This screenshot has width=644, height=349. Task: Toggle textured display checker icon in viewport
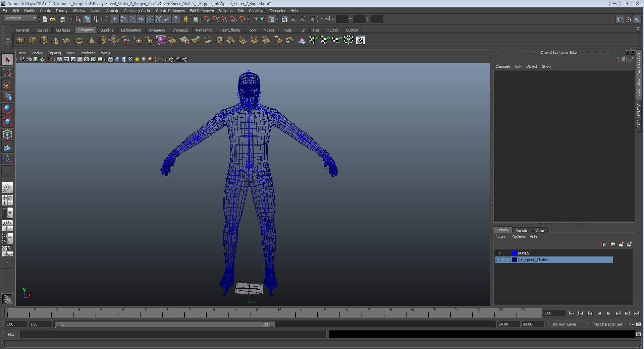pos(130,59)
